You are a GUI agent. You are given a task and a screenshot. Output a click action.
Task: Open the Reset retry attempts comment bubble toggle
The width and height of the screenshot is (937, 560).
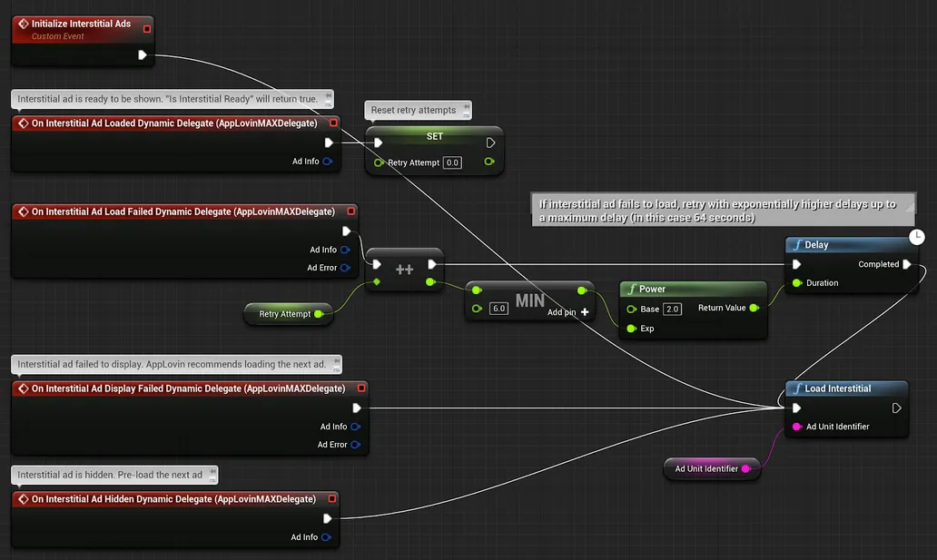click(x=465, y=110)
